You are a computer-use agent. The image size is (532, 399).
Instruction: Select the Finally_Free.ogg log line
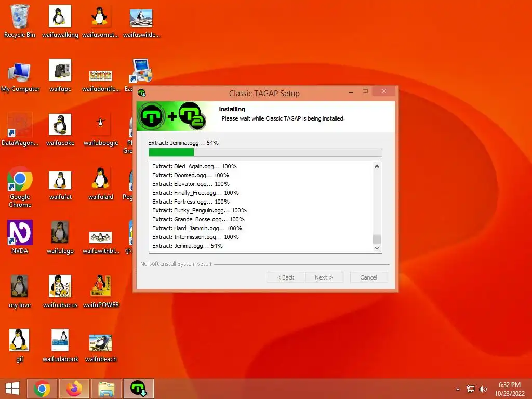pos(195,193)
